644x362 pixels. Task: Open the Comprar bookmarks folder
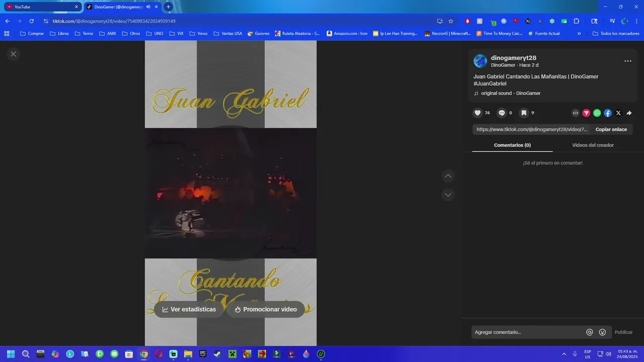click(x=32, y=34)
